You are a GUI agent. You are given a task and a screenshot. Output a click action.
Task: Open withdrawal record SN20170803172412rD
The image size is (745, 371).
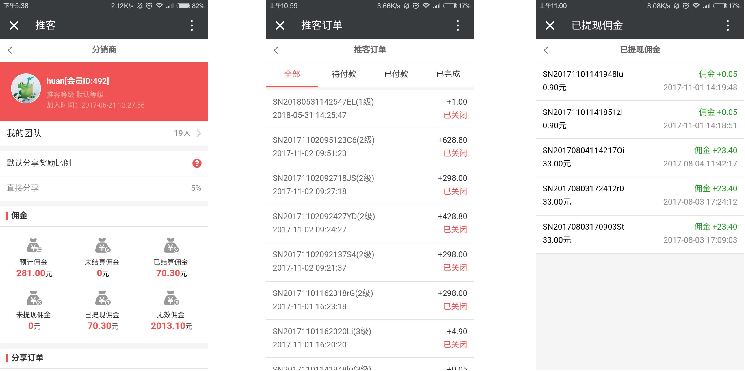(x=640, y=196)
